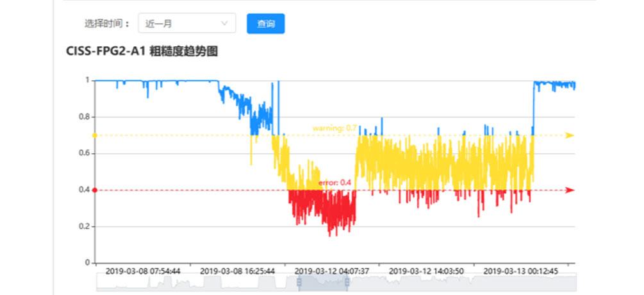Click the 选择时间 field label
This screenshot has height=295, width=644.
pos(107,24)
